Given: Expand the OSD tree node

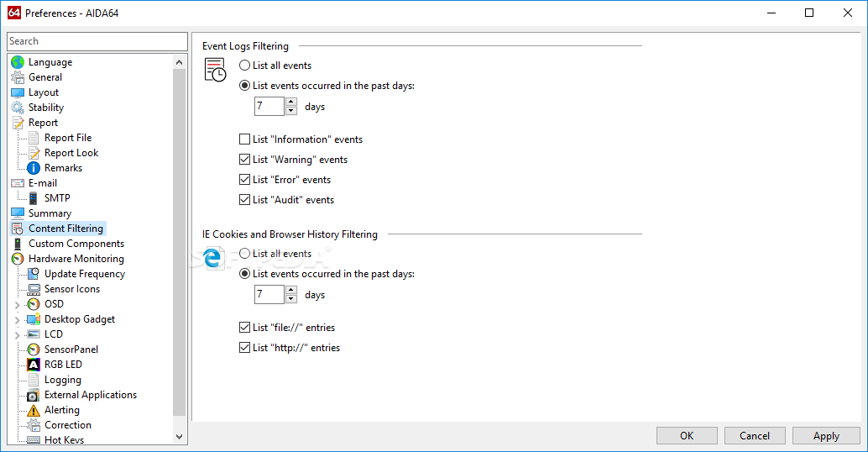Looking at the screenshot, I should [17, 305].
